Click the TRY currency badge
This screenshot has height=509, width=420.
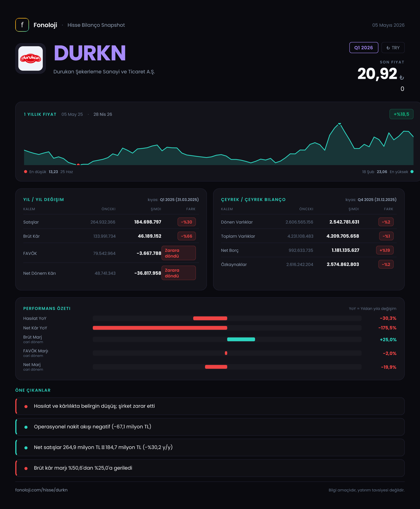pos(393,48)
